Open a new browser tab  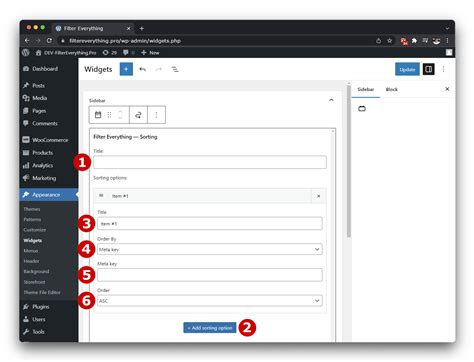142,29
